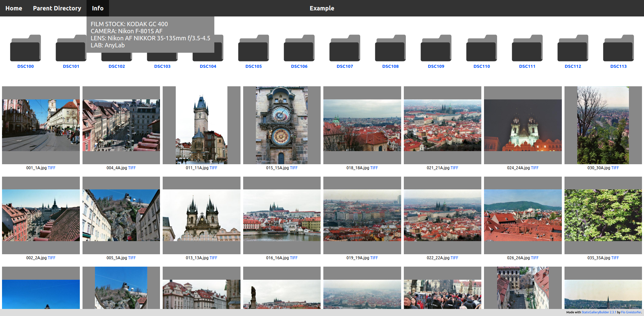Go to Parent Directory
This screenshot has width=644, height=316.
[57, 8]
